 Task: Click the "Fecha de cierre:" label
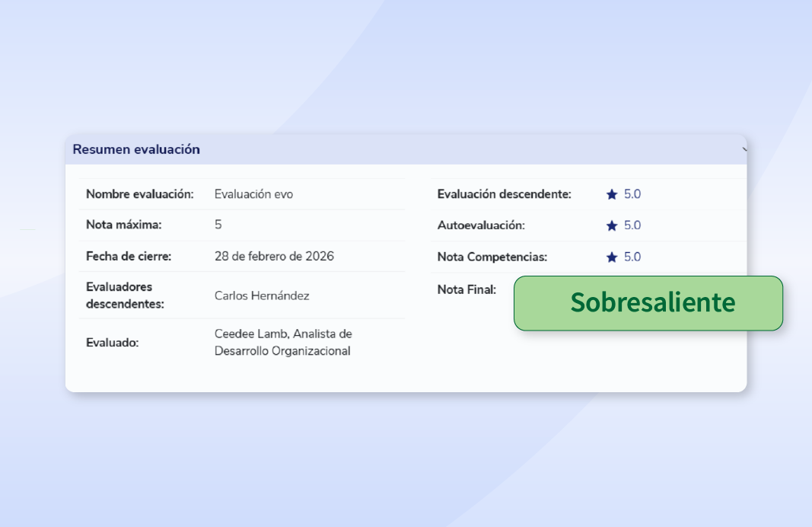[129, 257]
